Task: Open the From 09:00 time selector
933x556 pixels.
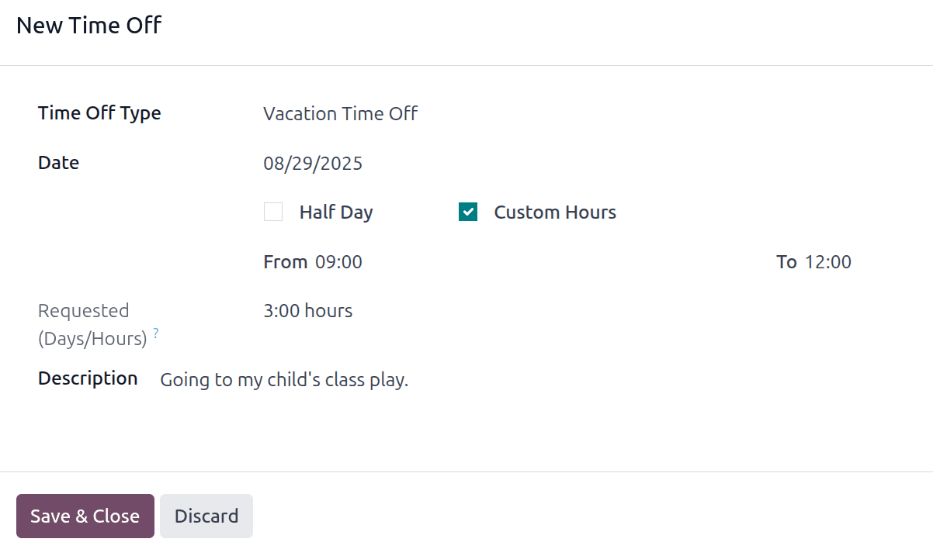Action: pyautogui.click(x=339, y=262)
